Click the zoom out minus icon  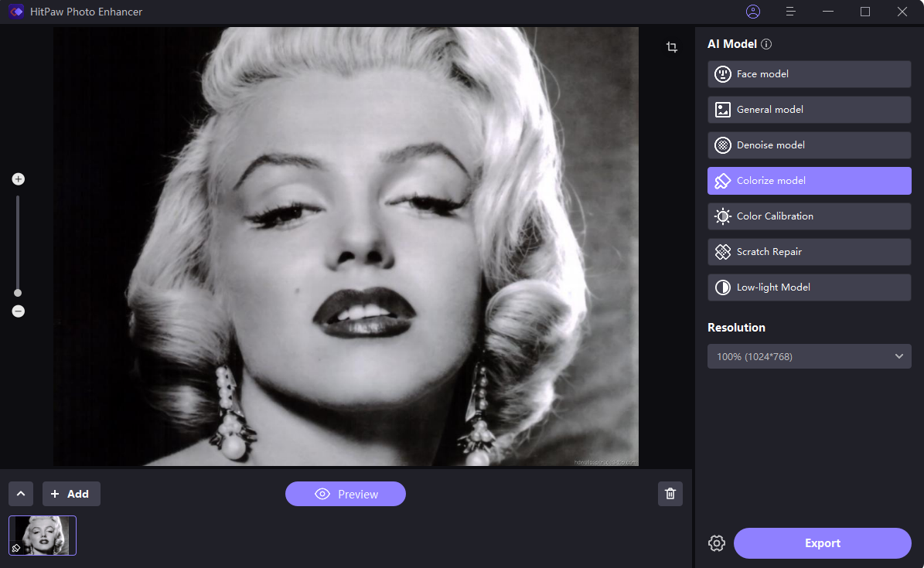(19, 311)
